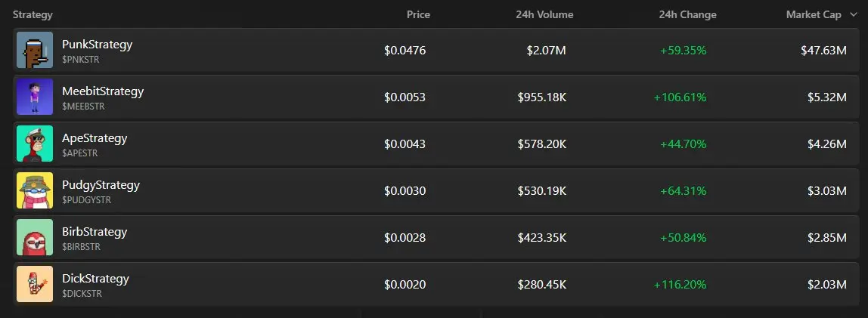Screen dimensions: 868x318
Task: Sort list by Price column header
Action: point(419,15)
